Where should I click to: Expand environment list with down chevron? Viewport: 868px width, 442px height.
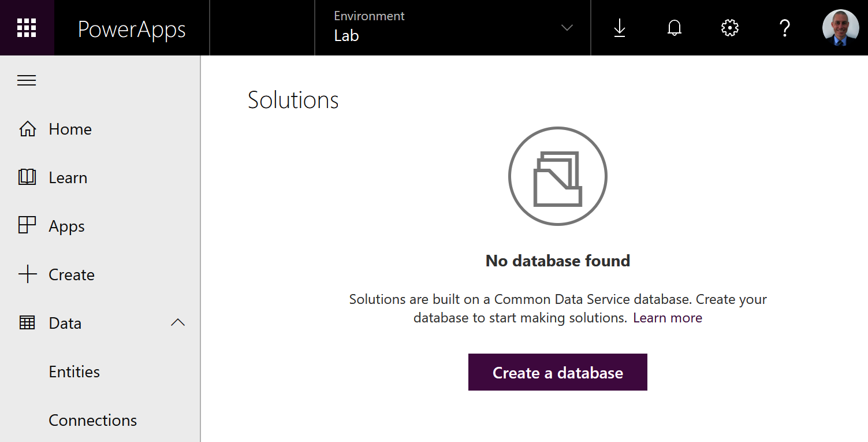point(567,28)
